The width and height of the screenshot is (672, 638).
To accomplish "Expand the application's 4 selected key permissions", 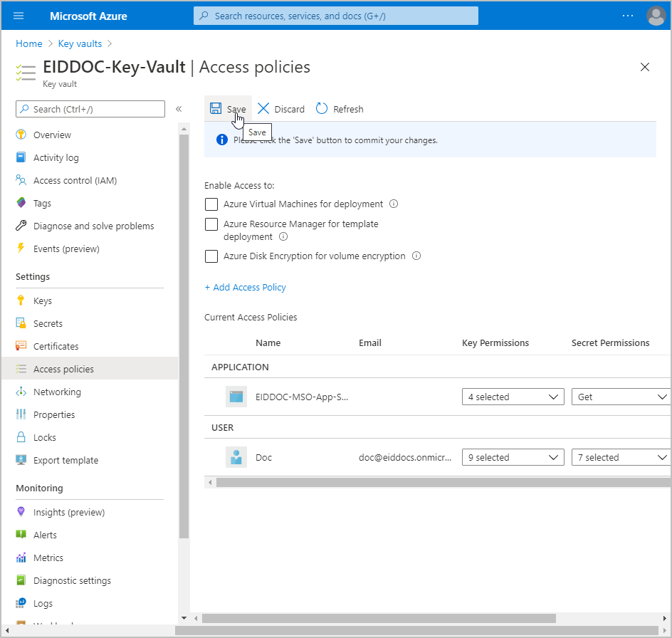I will [x=513, y=397].
